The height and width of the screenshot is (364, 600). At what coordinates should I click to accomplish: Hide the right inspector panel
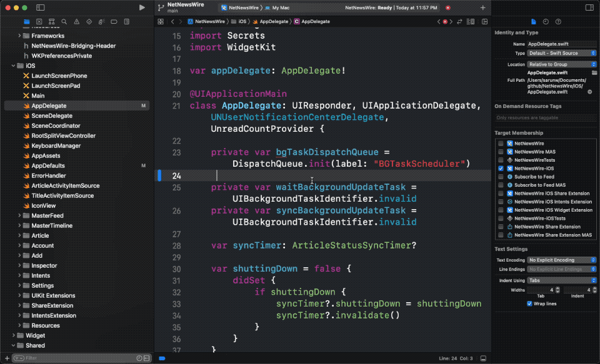pyautogui.click(x=589, y=7)
